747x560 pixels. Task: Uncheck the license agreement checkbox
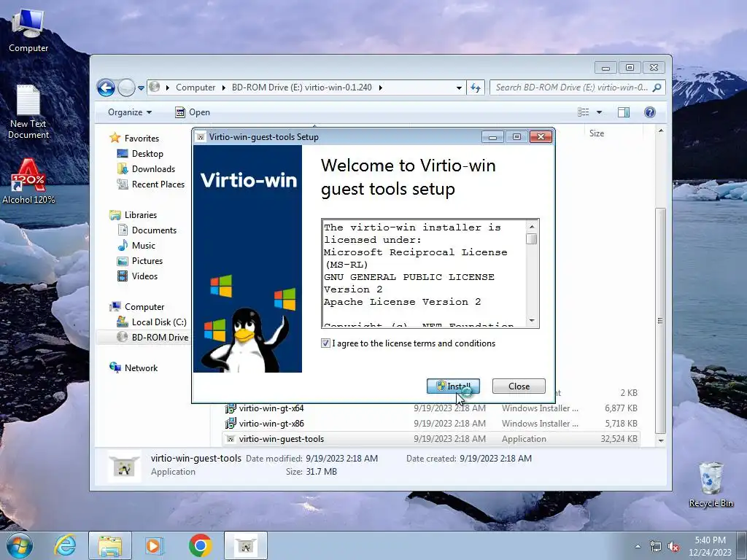(x=326, y=343)
